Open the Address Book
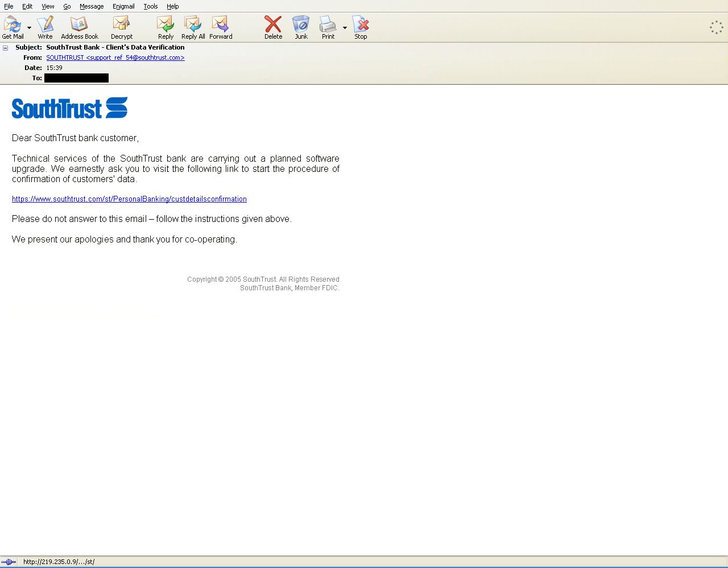 coord(80,27)
